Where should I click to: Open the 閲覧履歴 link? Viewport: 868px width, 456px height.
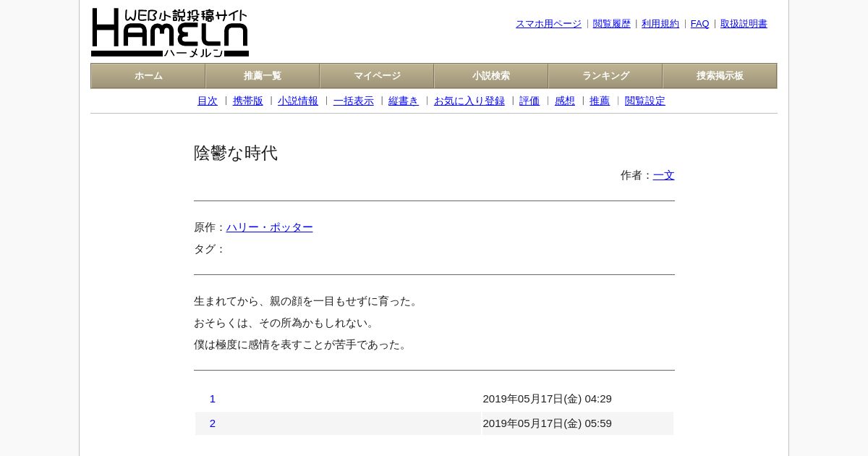tap(612, 24)
